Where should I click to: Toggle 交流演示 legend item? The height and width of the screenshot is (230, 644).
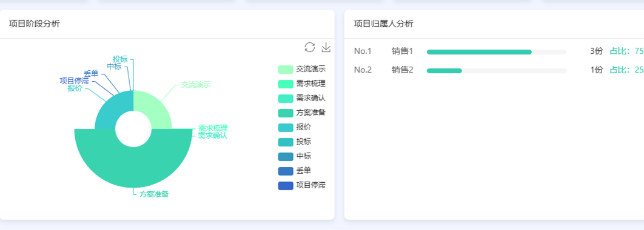click(x=302, y=69)
